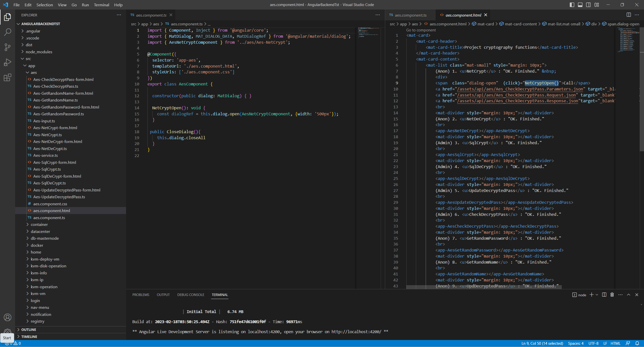Image resolution: width=644 pixels, height=347 pixels.
Task: Toggle the Primary Side Bar visibility
Action: [x=572, y=5]
